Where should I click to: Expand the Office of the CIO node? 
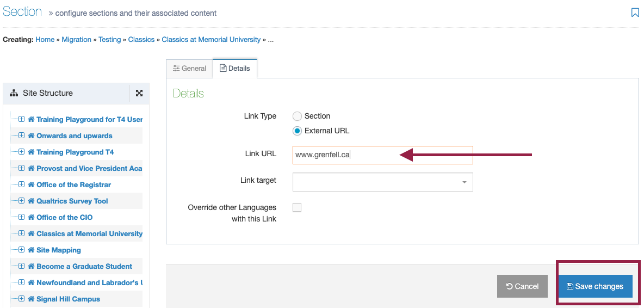pyautogui.click(x=21, y=217)
